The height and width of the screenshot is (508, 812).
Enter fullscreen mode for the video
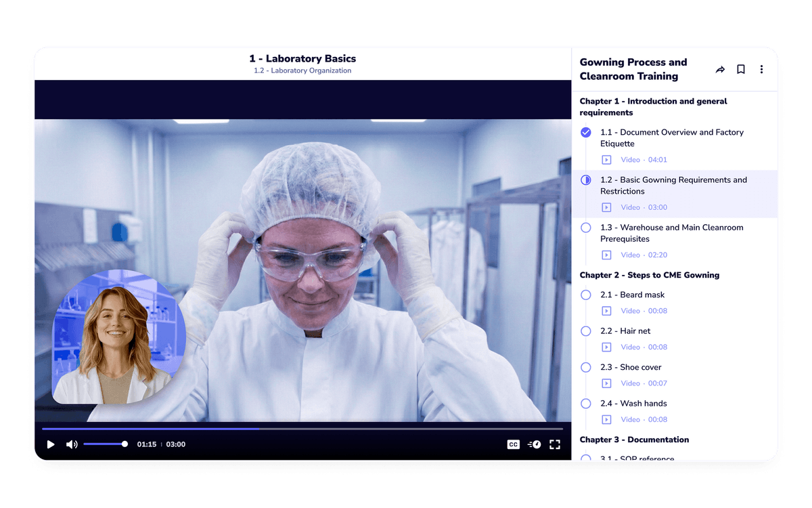click(555, 444)
